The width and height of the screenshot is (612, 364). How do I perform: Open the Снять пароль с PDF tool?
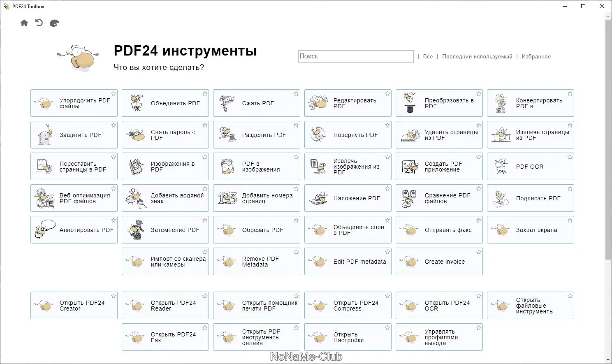tap(165, 135)
